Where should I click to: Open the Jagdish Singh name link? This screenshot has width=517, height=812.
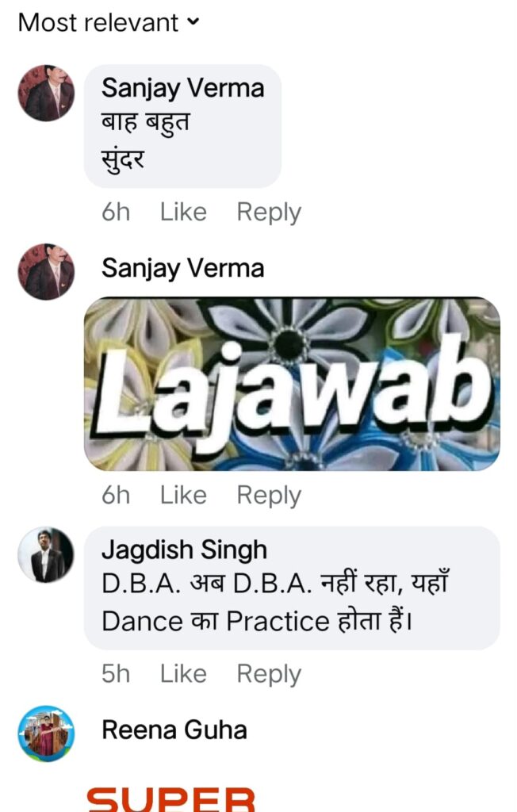point(185,550)
